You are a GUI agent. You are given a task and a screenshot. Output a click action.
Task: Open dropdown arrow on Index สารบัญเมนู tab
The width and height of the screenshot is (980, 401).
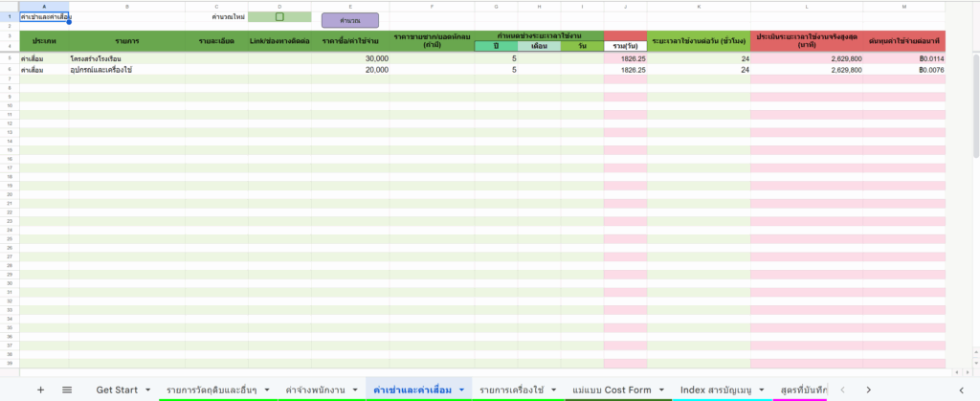coord(762,390)
